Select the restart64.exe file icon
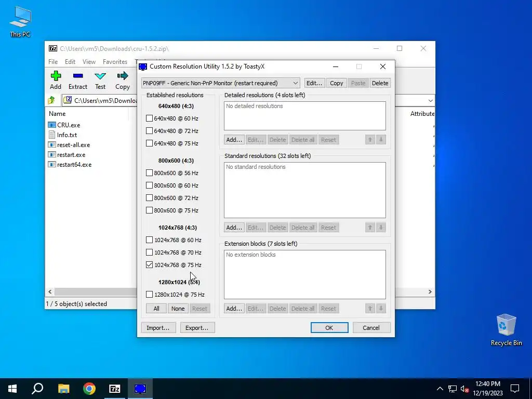This screenshot has height=399, width=532. point(52,164)
